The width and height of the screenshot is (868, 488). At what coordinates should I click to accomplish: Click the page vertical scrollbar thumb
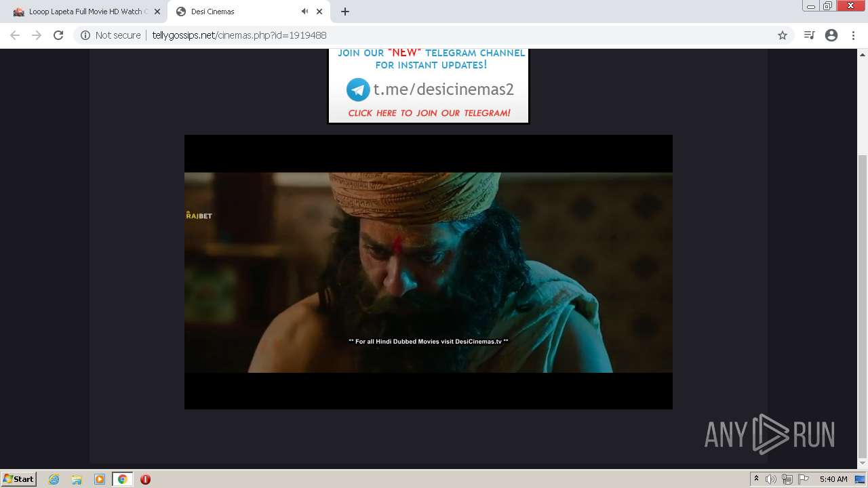863,306
